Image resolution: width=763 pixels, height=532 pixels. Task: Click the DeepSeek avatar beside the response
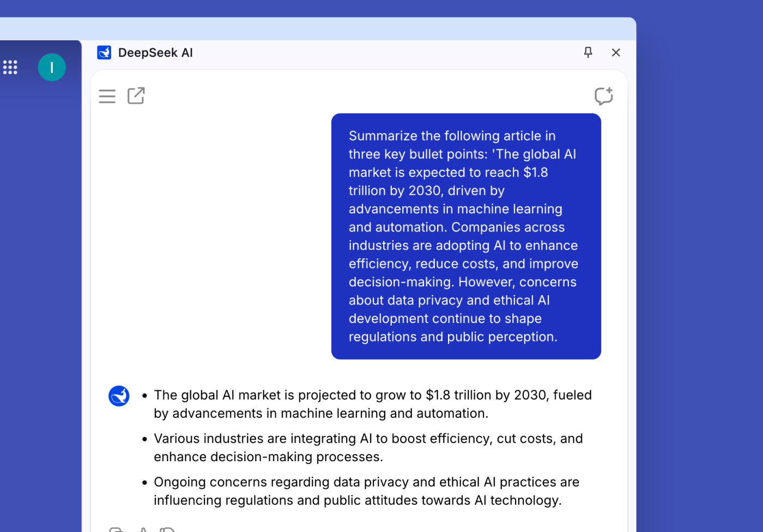pos(119,396)
